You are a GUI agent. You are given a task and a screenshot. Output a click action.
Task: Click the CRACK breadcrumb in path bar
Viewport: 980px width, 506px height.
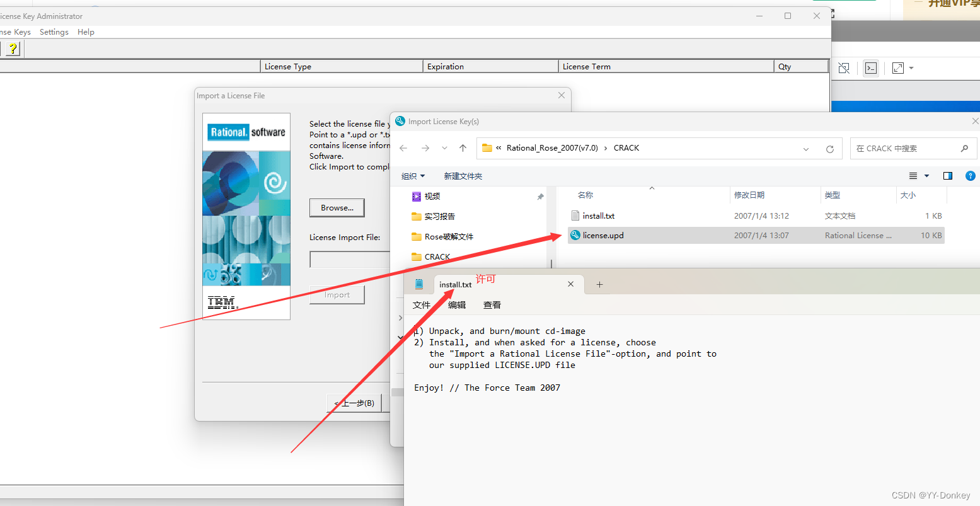(626, 148)
